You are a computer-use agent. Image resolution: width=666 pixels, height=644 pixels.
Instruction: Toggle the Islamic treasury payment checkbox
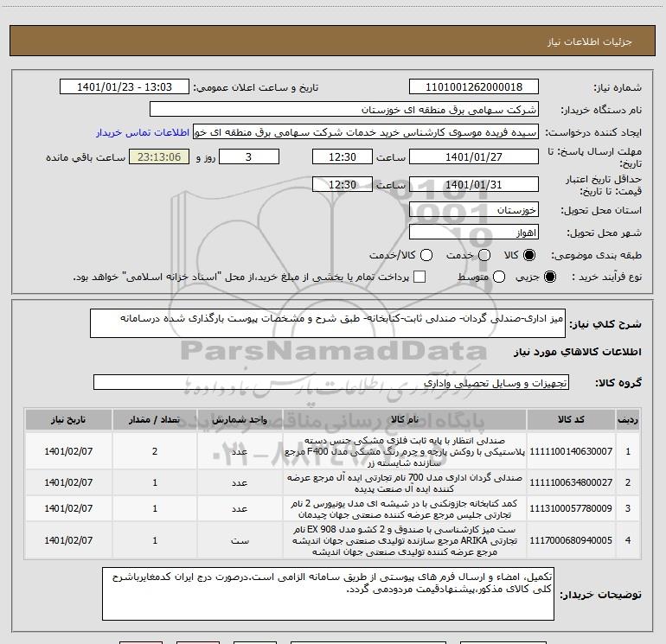[x=419, y=277]
